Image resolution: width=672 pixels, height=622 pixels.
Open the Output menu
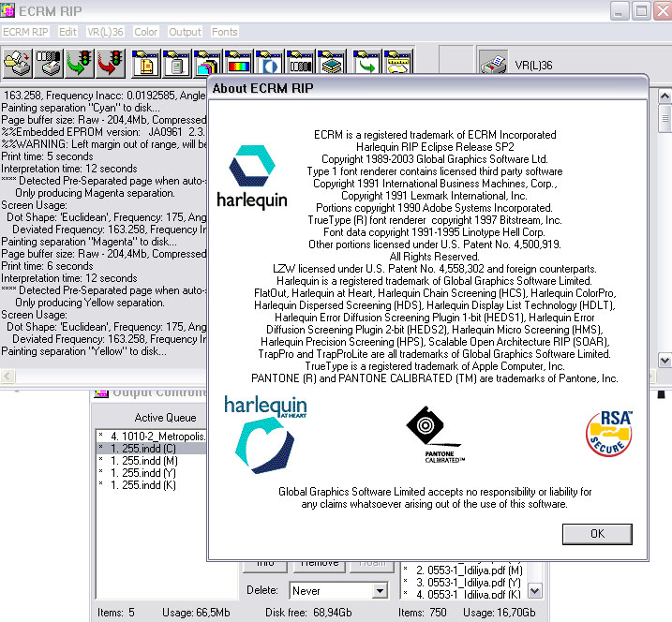(x=185, y=32)
